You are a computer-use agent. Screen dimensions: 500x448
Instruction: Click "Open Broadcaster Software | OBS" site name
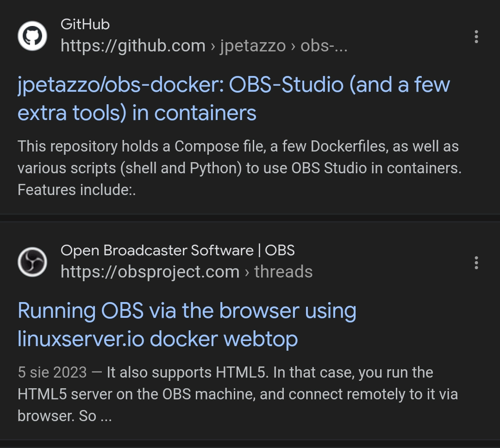[x=178, y=250]
